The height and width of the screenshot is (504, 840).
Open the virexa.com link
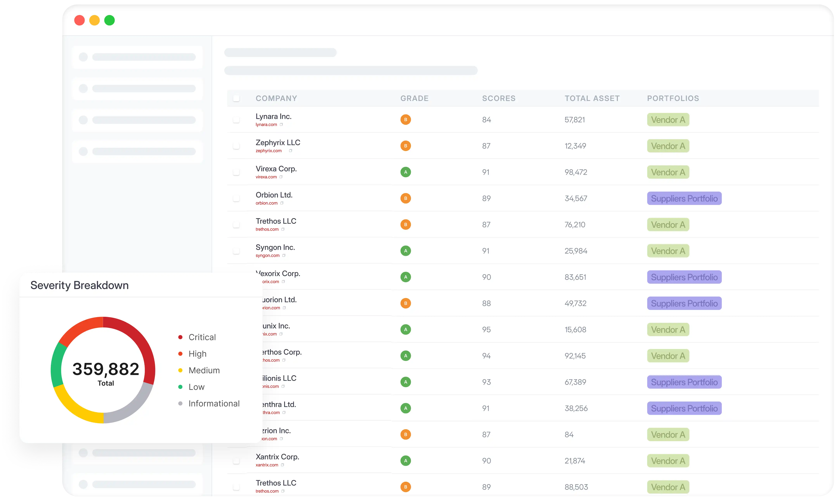[x=266, y=177]
